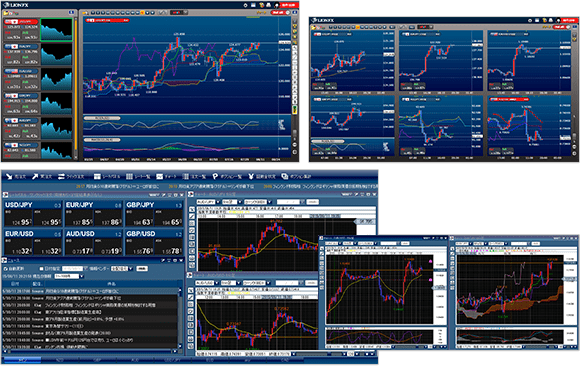The image size is (580, 367).
Task: Select the line drawing tool beside AUD/JPY chart
Action: tap(192, 216)
